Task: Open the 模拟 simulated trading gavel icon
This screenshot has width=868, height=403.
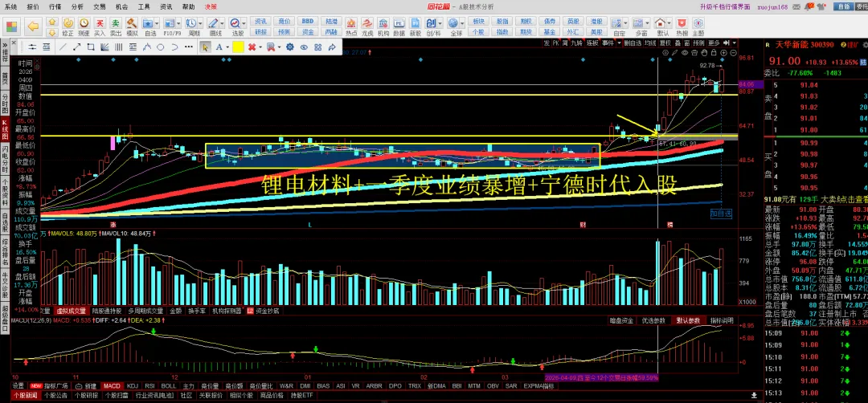Action: coord(132,26)
